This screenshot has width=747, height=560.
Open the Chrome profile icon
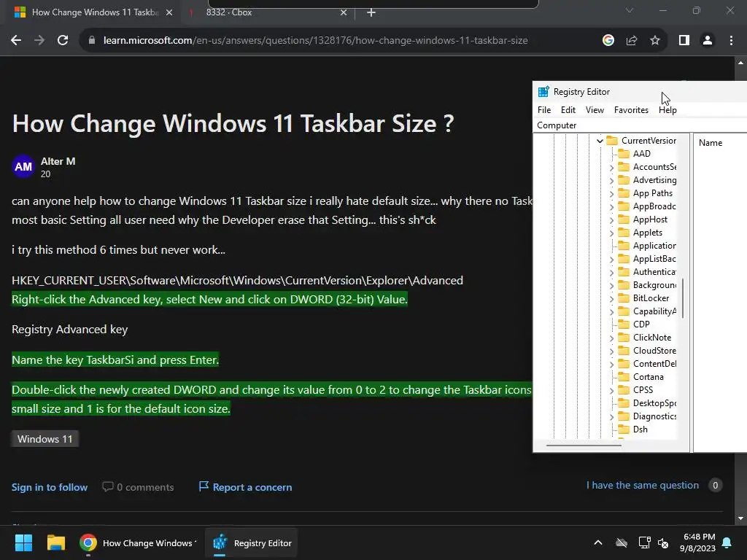point(708,41)
